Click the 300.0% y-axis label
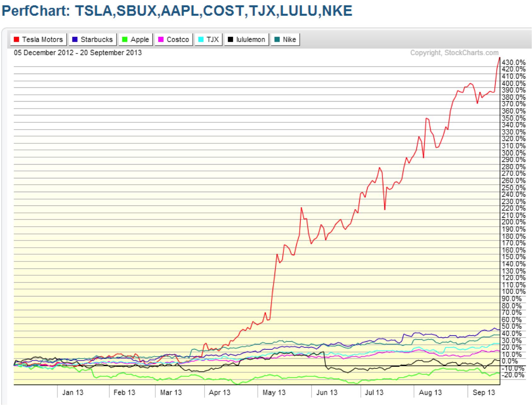This screenshot has height=405, width=532. pos(514,153)
